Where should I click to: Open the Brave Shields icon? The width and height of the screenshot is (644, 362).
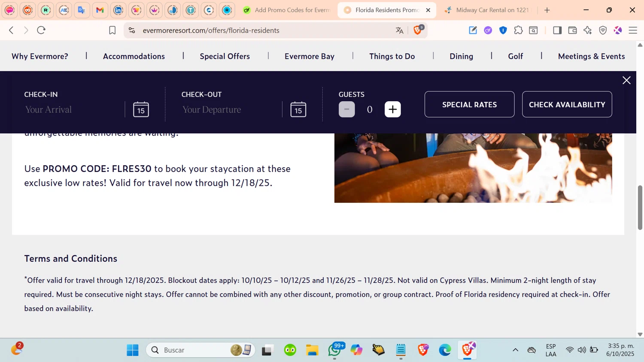[418, 30]
